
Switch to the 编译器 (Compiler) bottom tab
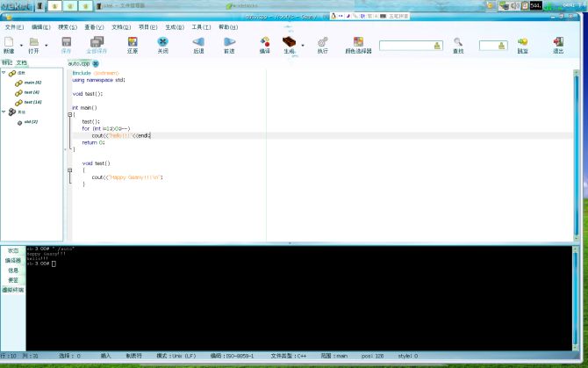[13, 260]
